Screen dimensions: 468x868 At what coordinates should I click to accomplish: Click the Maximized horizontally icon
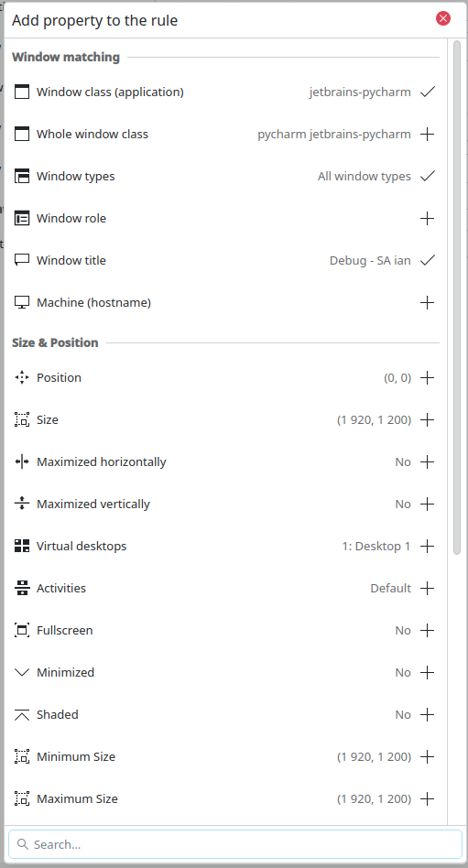(22, 461)
